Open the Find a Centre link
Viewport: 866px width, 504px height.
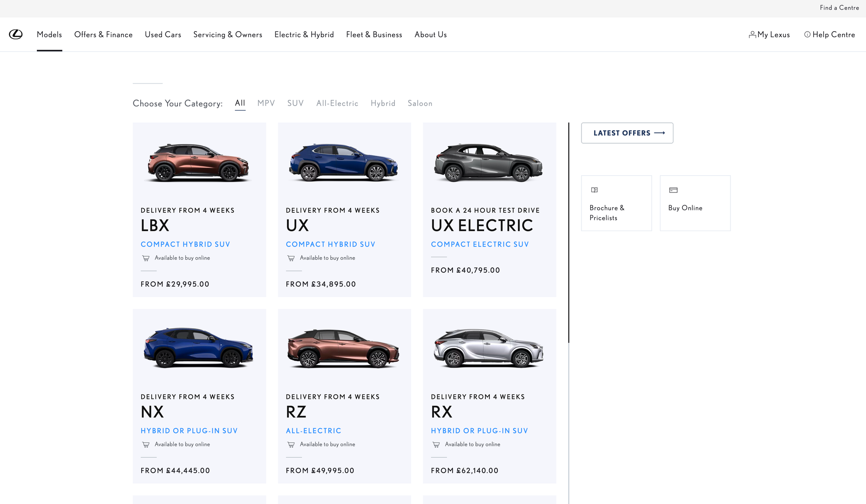[839, 8]
